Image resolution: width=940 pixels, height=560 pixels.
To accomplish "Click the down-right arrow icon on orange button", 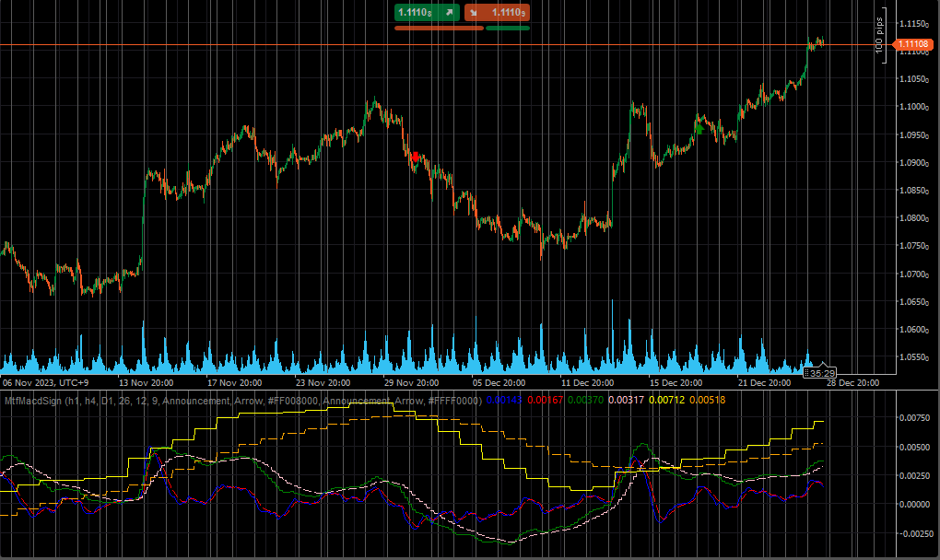I will pos(474,13).
